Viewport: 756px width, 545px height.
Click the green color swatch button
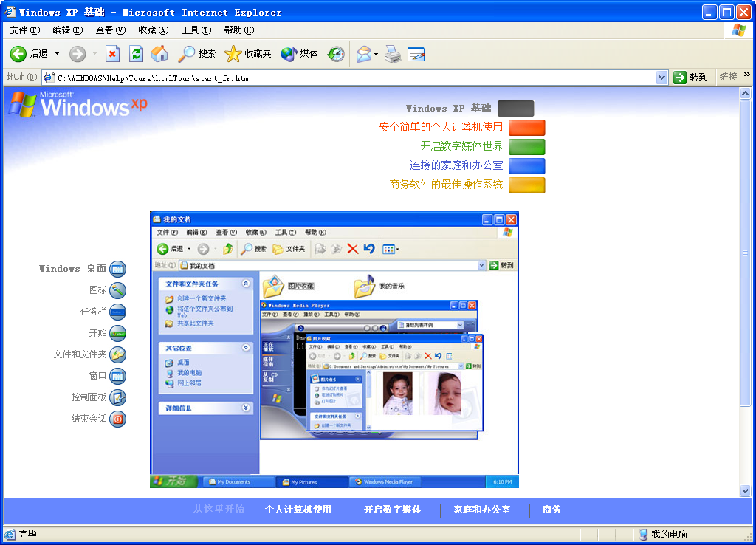click(527, 147)
